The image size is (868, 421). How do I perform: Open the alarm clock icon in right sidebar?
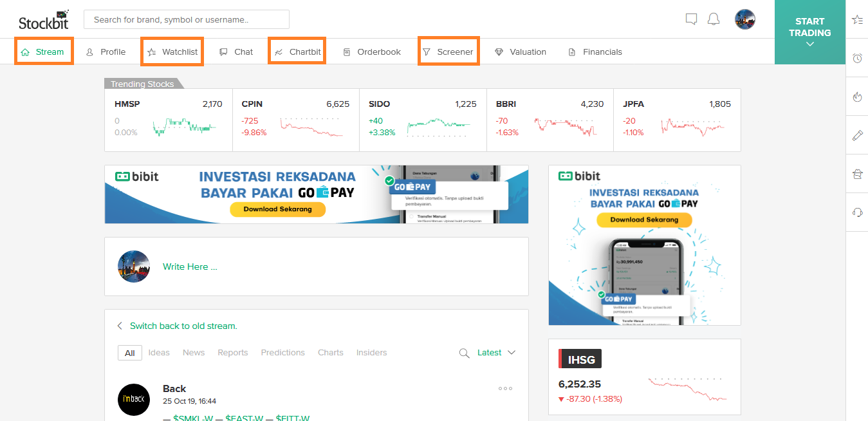click(x=857, y=58)
